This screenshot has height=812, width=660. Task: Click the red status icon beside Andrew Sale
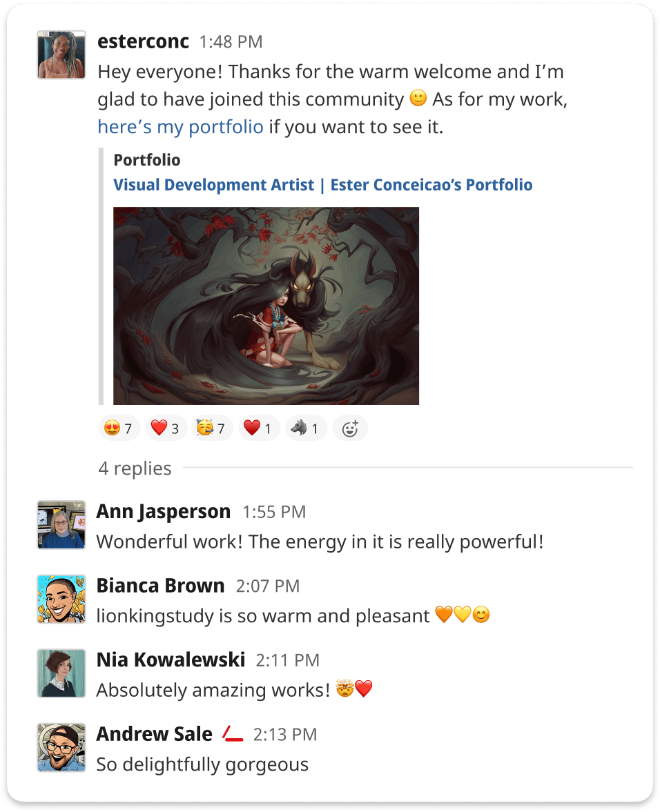pos(233,734)
